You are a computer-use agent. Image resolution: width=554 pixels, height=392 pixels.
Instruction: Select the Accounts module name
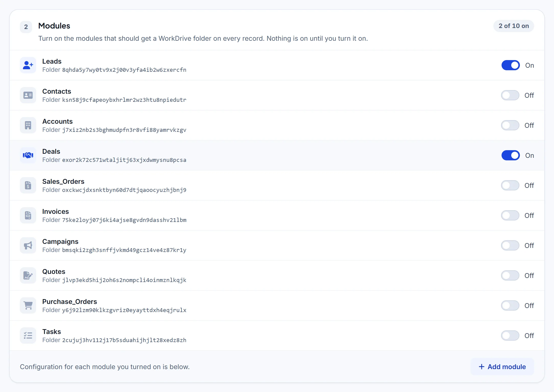[x=57, y=121]
